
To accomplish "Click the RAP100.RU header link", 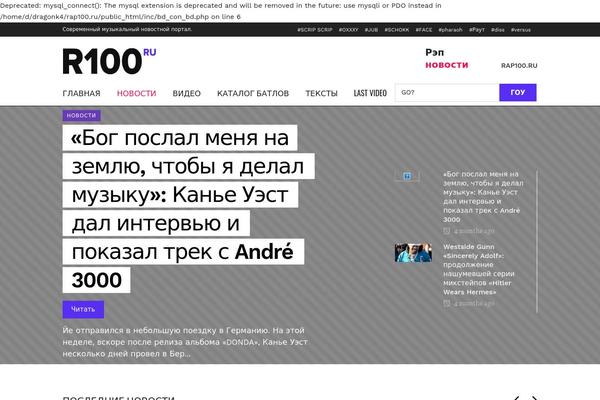I will pos(519,66).
